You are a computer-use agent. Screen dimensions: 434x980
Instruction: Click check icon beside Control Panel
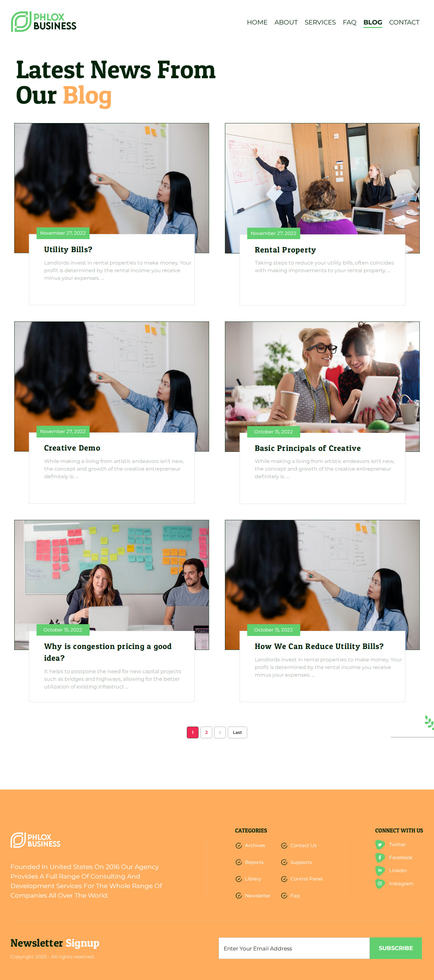coord(284,879)
